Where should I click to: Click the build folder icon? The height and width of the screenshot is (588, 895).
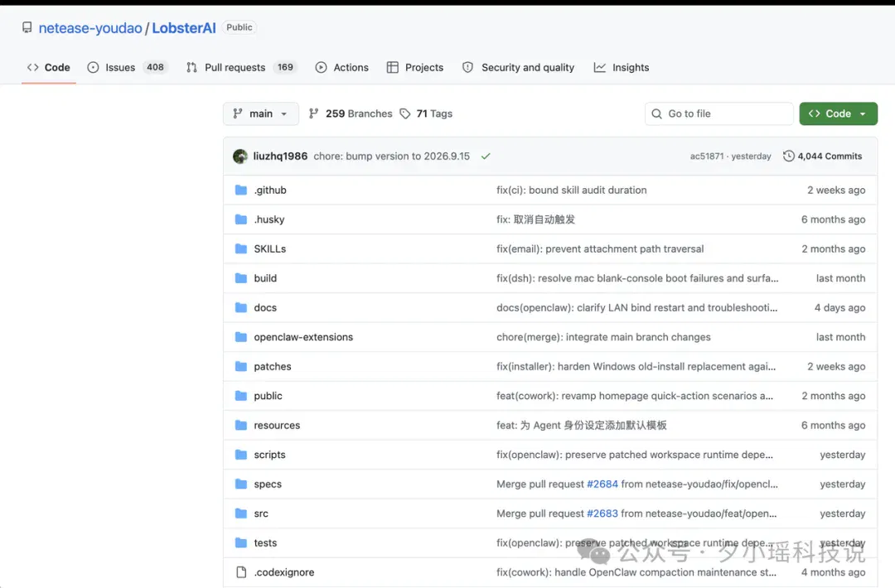coord(241,278)
